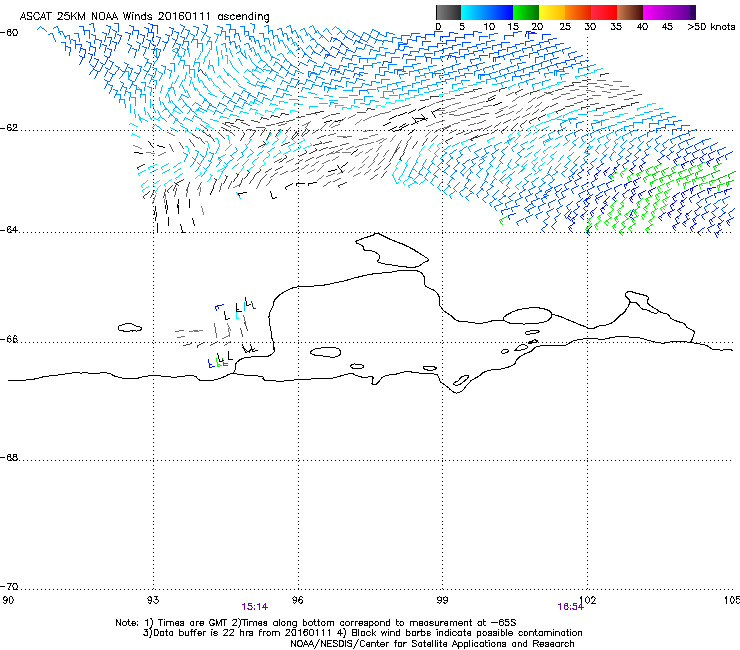
Task: Click the green 15-20 knots legend swatch
Action: tap(526, 12)
